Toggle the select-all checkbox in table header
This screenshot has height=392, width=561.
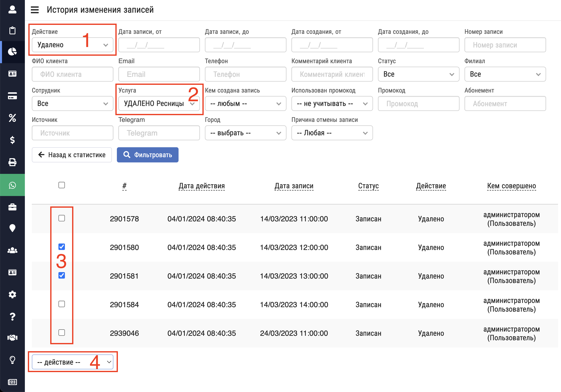[62, 185]
